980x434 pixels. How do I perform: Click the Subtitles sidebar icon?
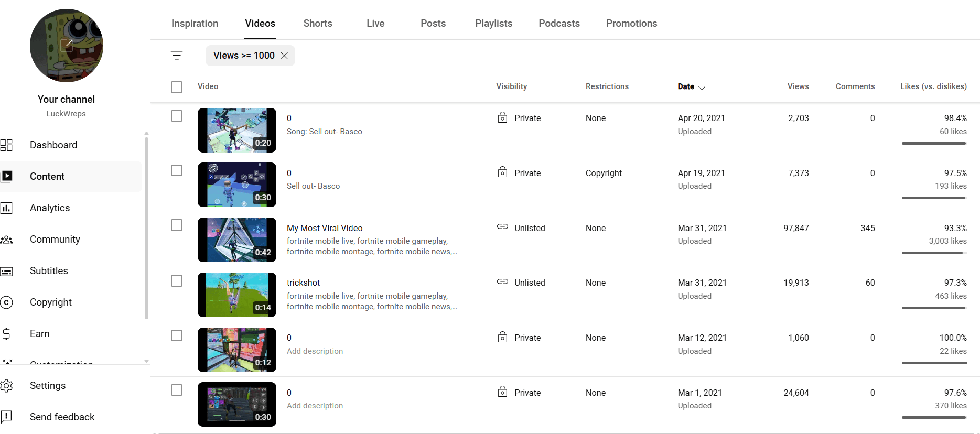pyautogui.click(x=7, y=271)
